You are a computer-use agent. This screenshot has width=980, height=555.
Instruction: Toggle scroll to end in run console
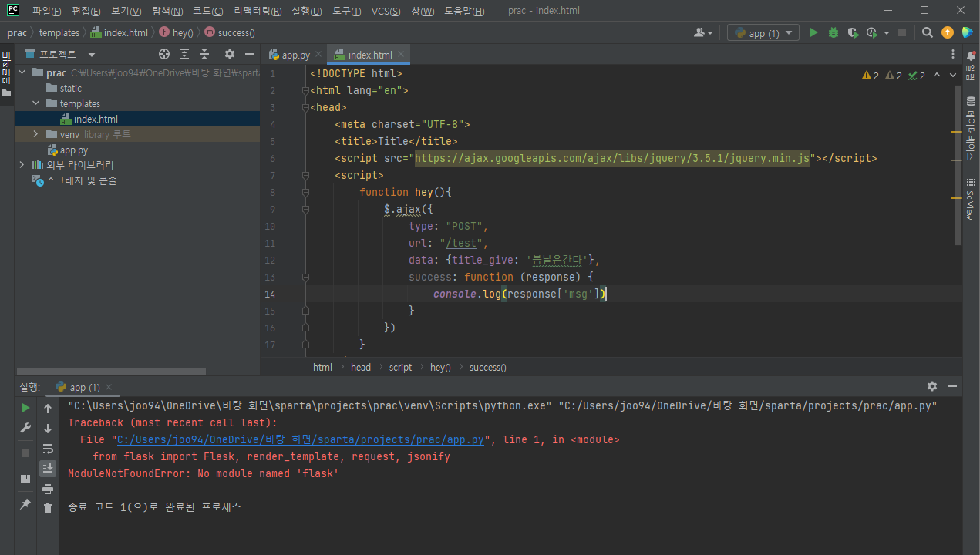(x=48, y=469)
